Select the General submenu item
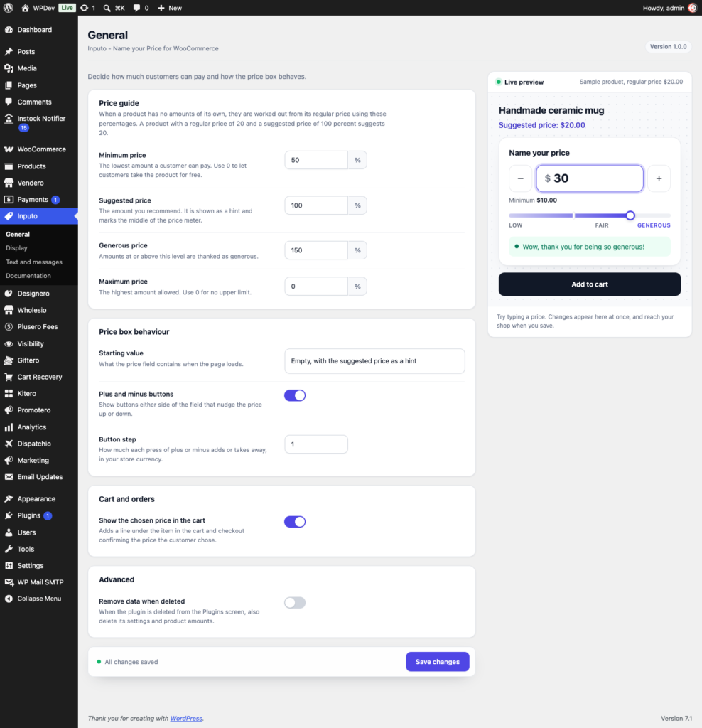The image size is (702, 728). pos(18,235)
